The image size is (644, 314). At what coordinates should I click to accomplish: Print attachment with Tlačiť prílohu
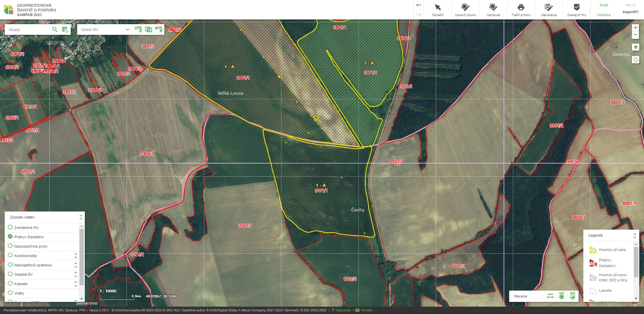point(521,10)
